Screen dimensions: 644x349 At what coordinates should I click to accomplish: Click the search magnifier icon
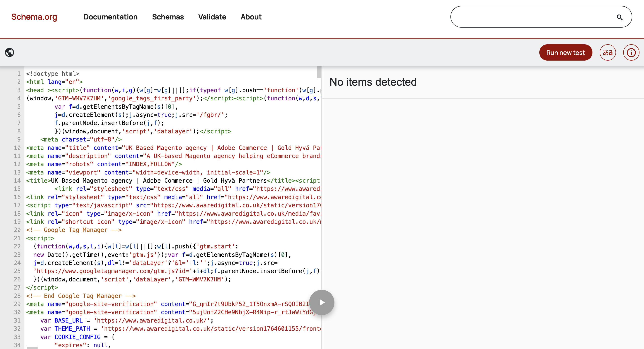pos(620,17)
